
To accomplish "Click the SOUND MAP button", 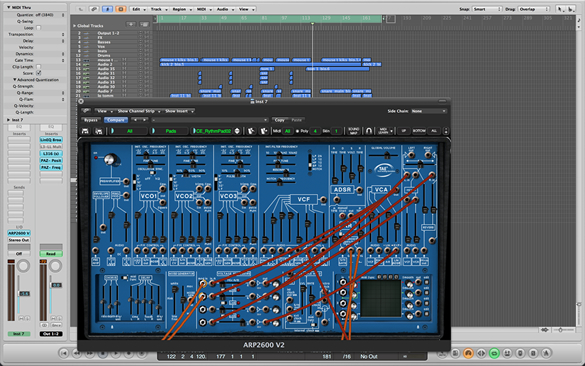I will pos(353,131).
